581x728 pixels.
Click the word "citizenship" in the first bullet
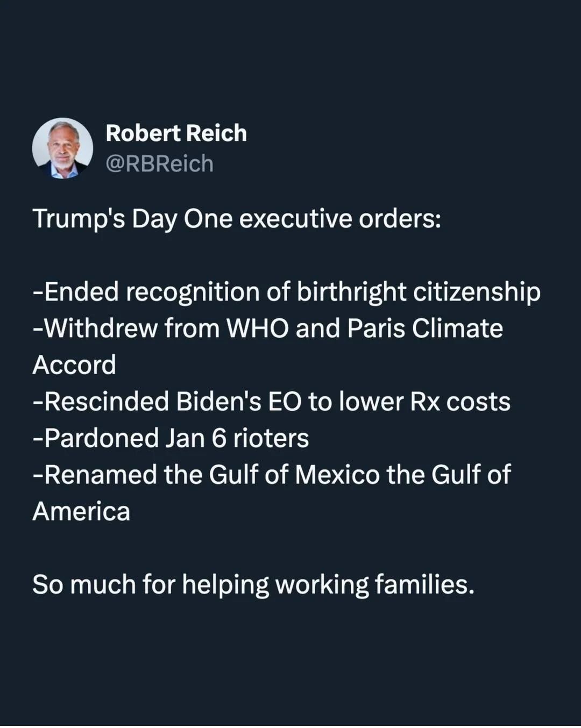pyautogui.click(x=477, y=292)
